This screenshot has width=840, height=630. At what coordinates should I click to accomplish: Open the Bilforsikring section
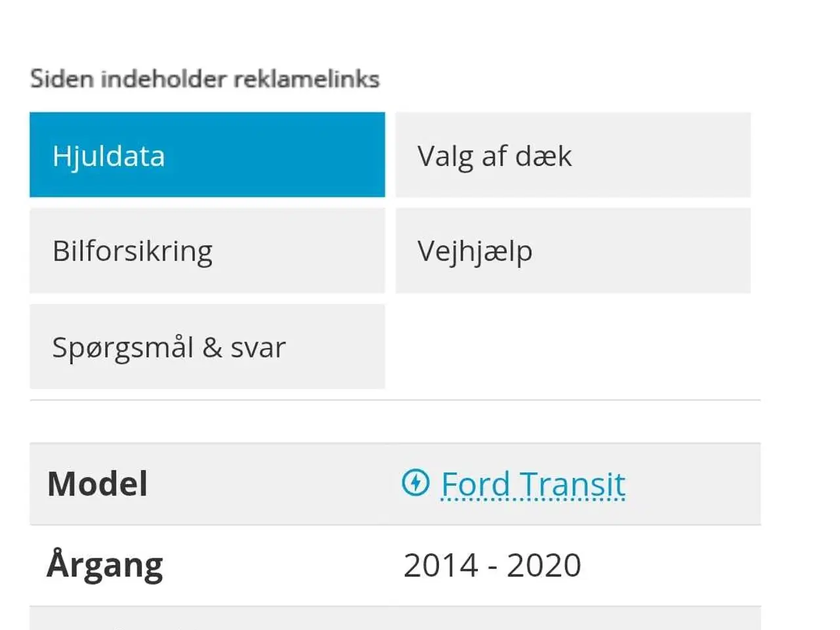[207, 250]
